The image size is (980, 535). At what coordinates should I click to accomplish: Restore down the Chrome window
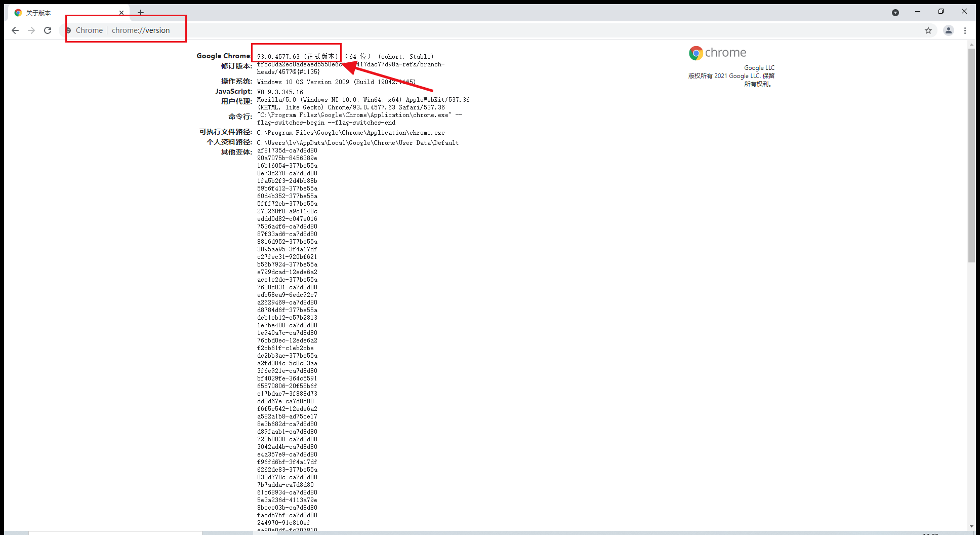(941, 11)
